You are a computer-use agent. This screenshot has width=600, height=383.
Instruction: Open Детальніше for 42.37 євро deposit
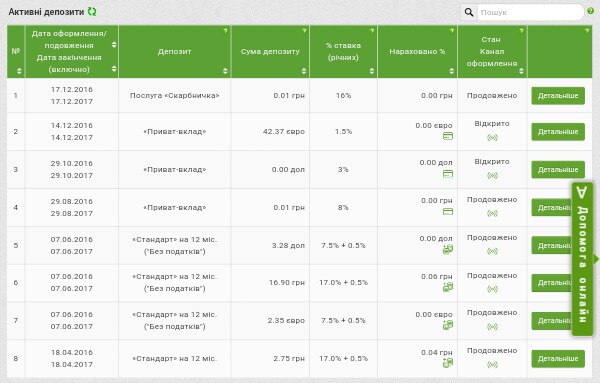point(558,132)
